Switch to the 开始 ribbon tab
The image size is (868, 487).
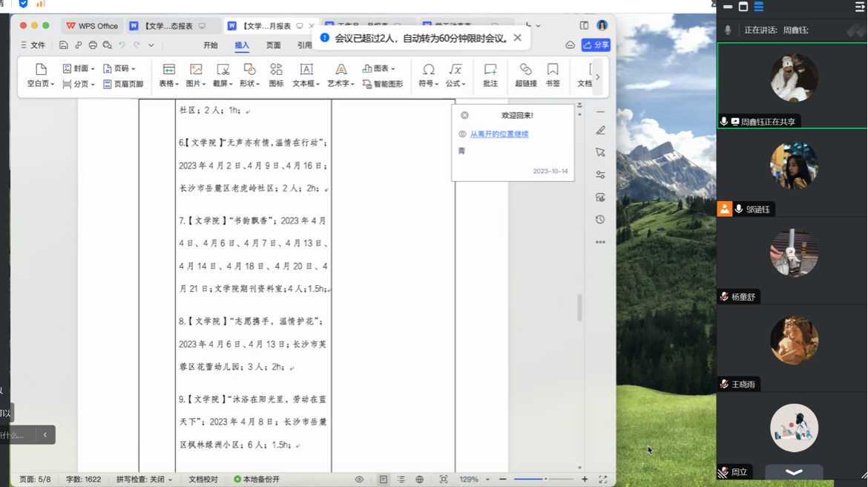pos(211,45)
